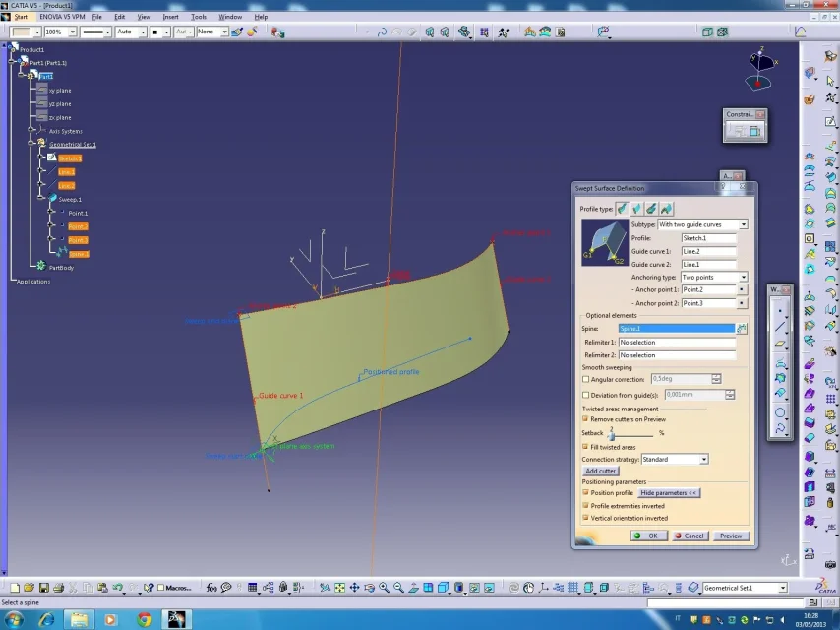The height and width of the screenshot is (630, 840).
Task: Open the Tools menu
Action: click(x=199, y=17)
